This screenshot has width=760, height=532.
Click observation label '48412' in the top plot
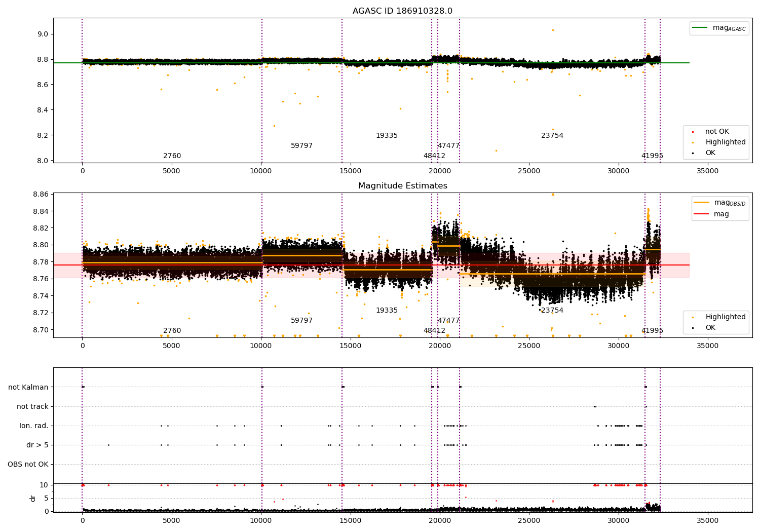pos(434,156)
